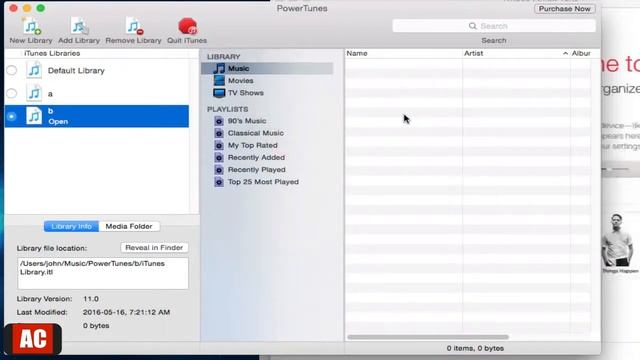Select the radio button for library a
This screenshot has width=640, height=360.
pos(12,93)
